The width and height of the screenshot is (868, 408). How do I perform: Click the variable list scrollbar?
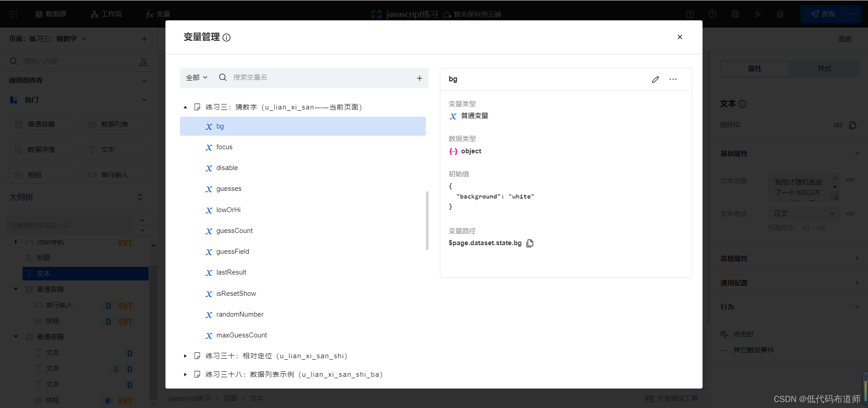pos(427,221)
